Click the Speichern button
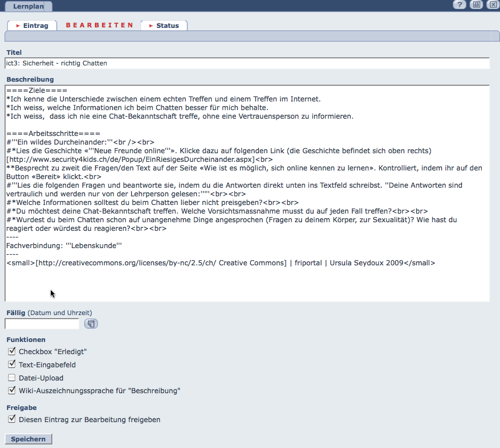This screenshot has width=500, height=448. tap(28, 439)
